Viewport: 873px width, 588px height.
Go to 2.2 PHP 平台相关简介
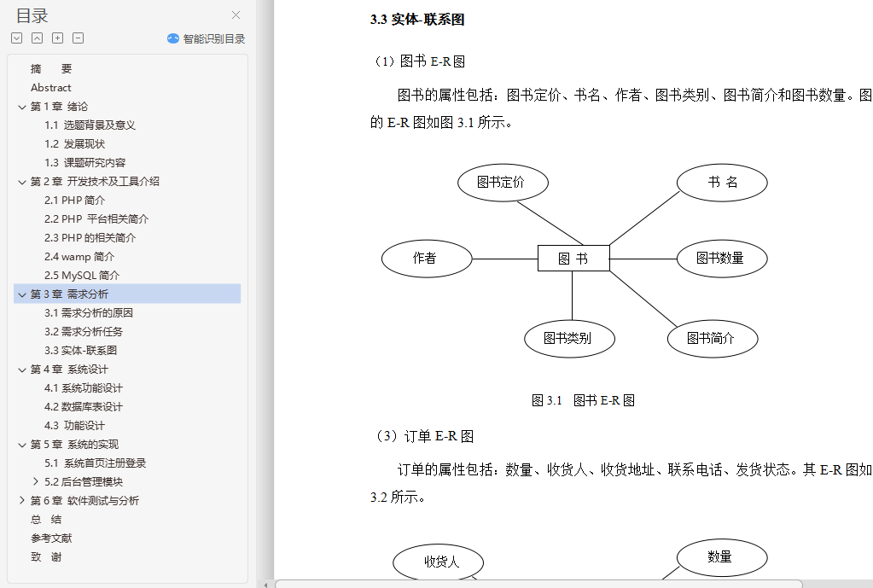(96, 219)
